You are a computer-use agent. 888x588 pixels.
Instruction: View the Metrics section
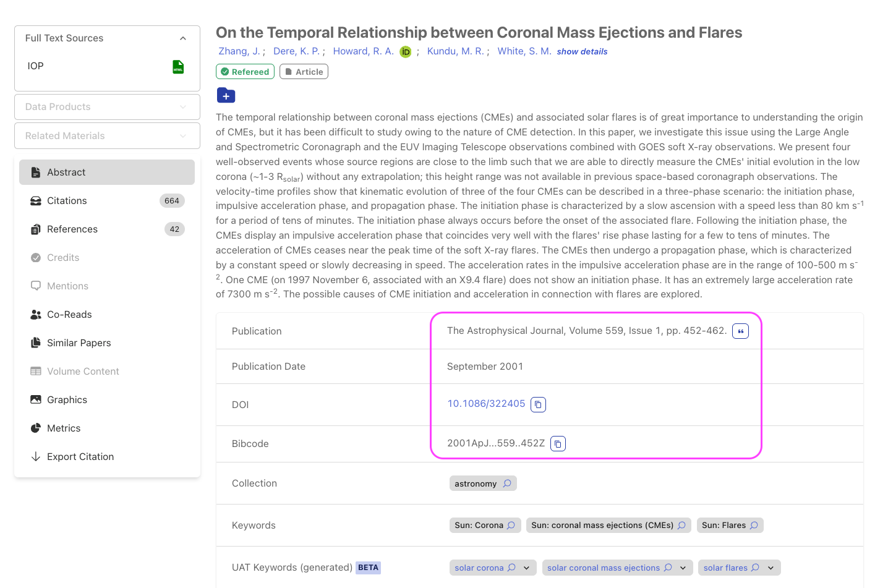tap(64, 428)
